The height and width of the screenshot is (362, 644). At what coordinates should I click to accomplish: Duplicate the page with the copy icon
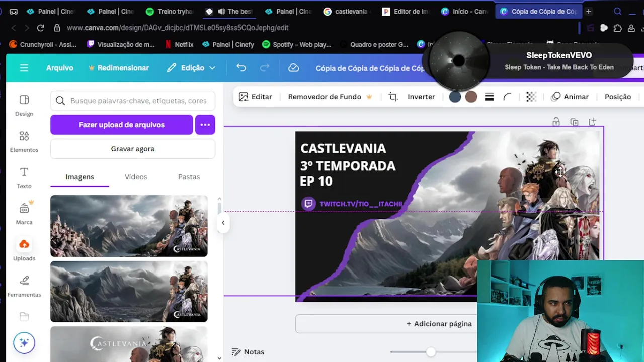574,122
